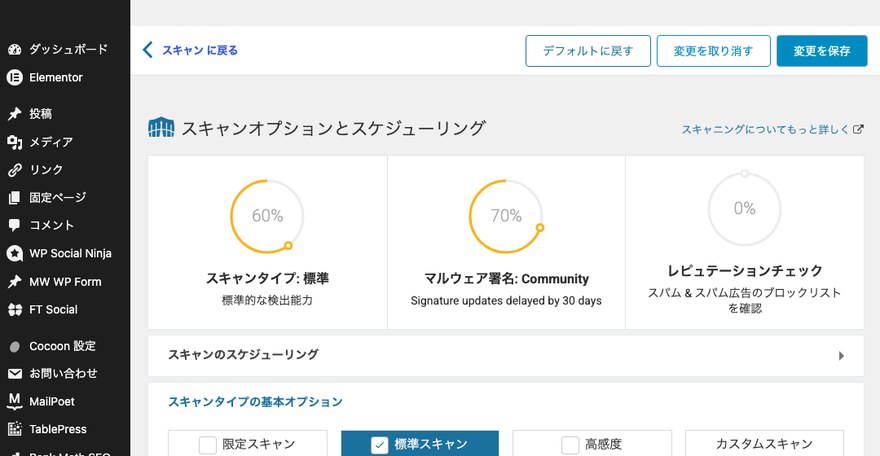This screenshot has height=456, width=880.
Task: Click スキャンタイプ: 標準 status label
Action: [x=267, y=278]
